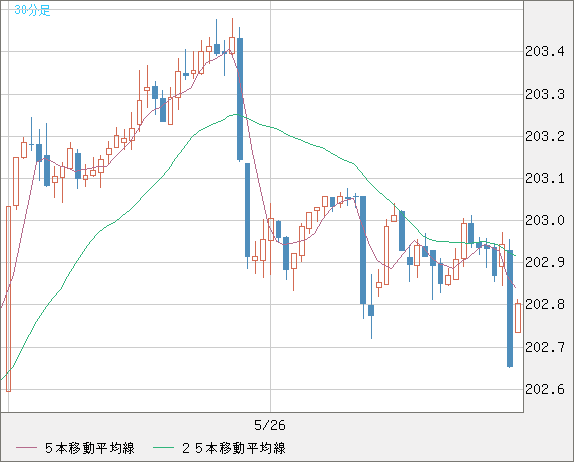The height and width of the screenshot is (462, 574).
Task: Click the 25本移動平均線 legend label
Action: (234, 448)
